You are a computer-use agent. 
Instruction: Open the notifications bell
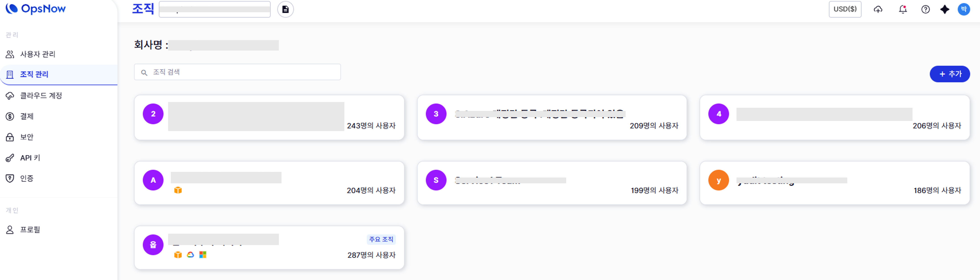tap(902, 10)
